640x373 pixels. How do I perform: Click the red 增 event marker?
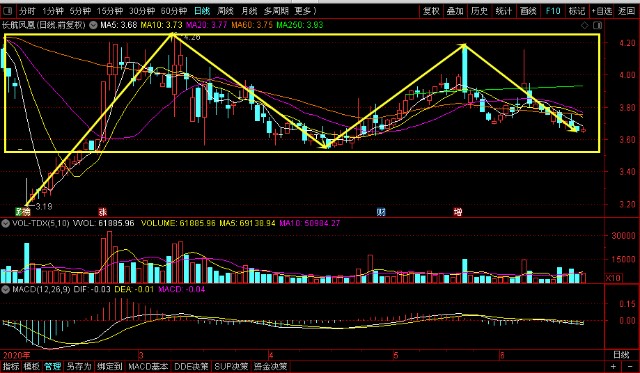pos(458,212)
